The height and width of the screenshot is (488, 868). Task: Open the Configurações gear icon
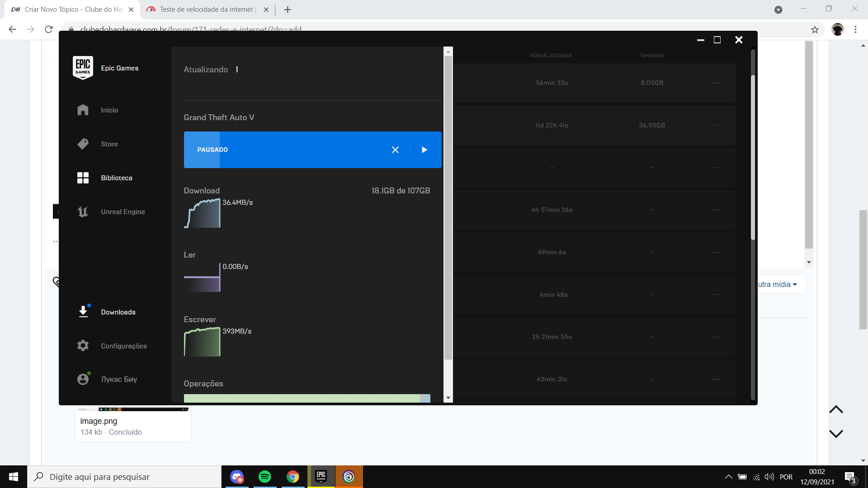coord(83,346)
